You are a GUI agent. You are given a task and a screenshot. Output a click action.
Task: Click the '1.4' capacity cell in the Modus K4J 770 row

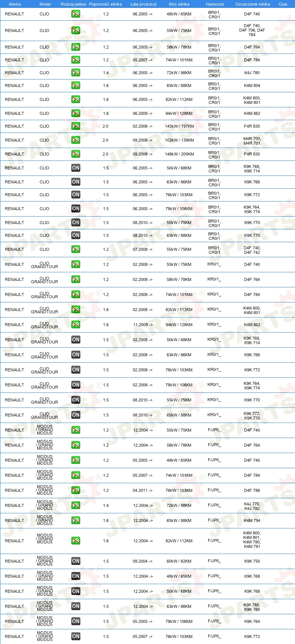point(106,505)
